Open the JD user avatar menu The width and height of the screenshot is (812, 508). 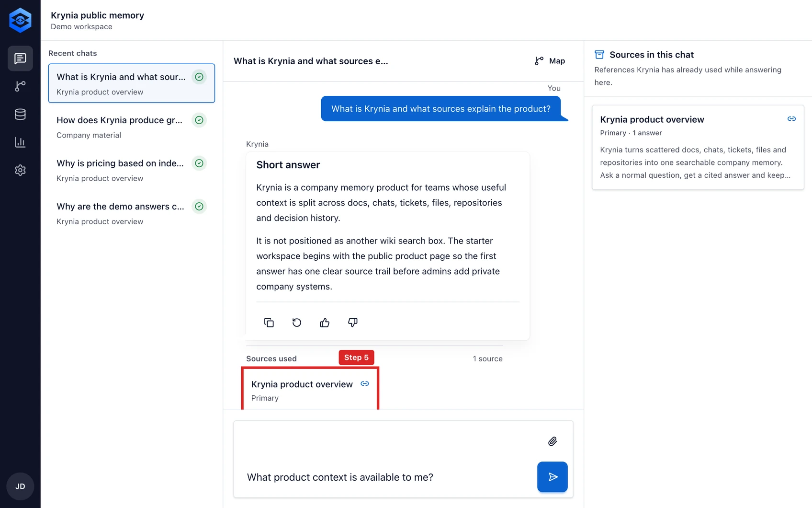coord(20,486)
